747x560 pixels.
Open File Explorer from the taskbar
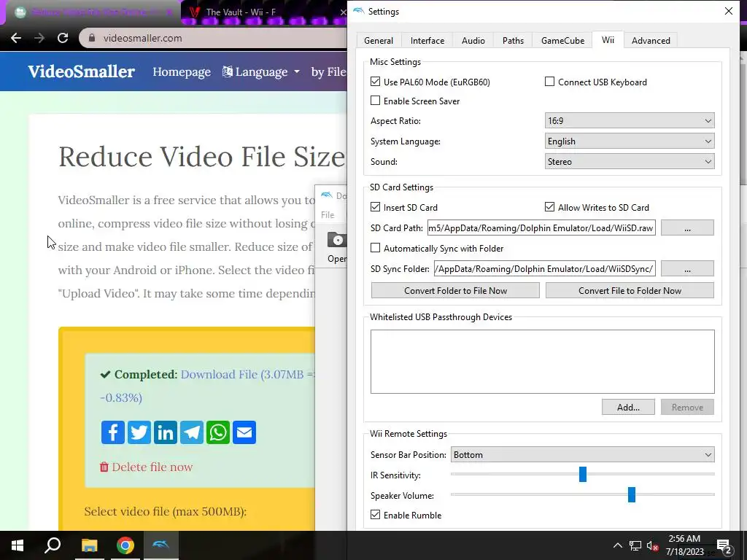click(89, 545)
